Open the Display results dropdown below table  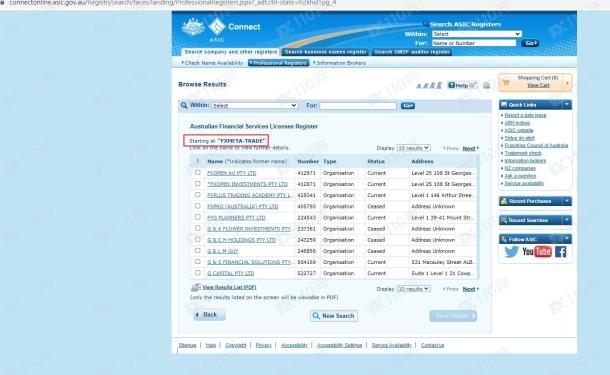tap(413, 289)
